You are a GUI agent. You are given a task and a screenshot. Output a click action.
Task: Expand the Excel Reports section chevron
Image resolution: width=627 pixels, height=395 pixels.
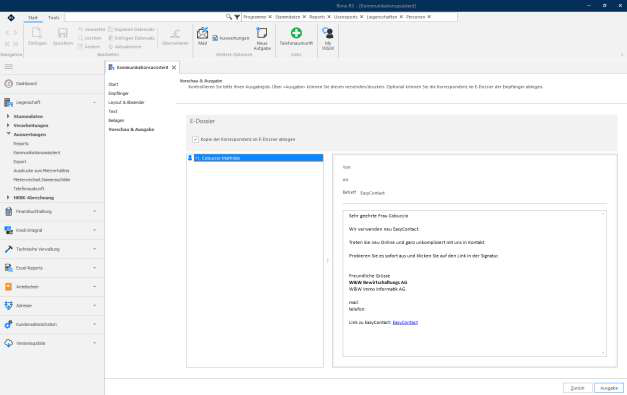94,268
